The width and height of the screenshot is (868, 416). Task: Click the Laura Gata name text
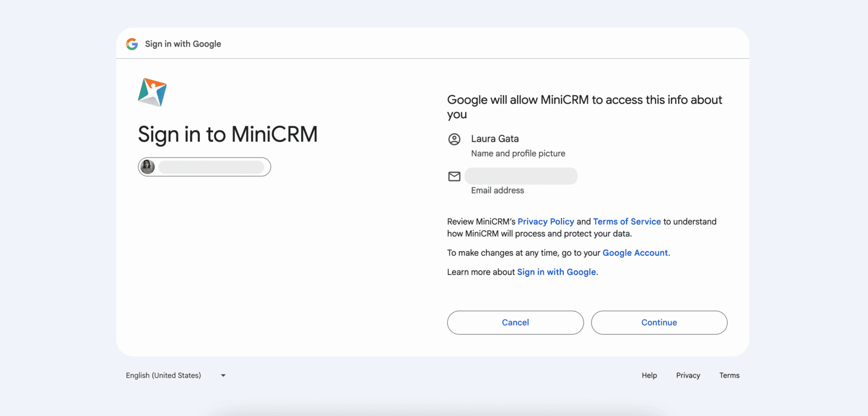click(495, 139)
